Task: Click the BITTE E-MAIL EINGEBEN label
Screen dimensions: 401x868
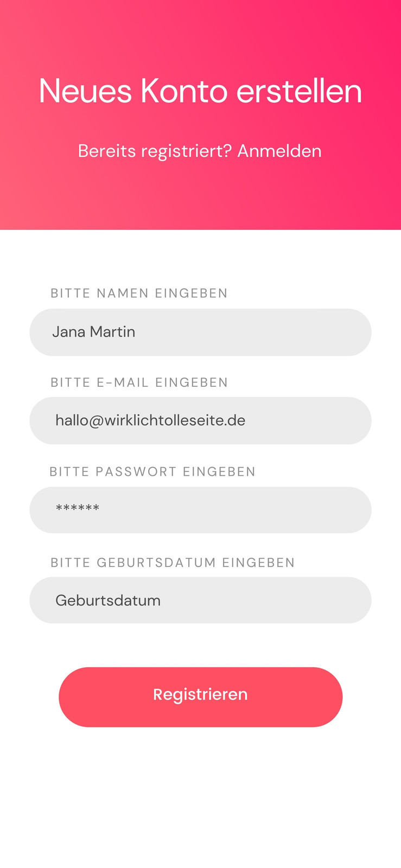Action: tap(139, 382)
